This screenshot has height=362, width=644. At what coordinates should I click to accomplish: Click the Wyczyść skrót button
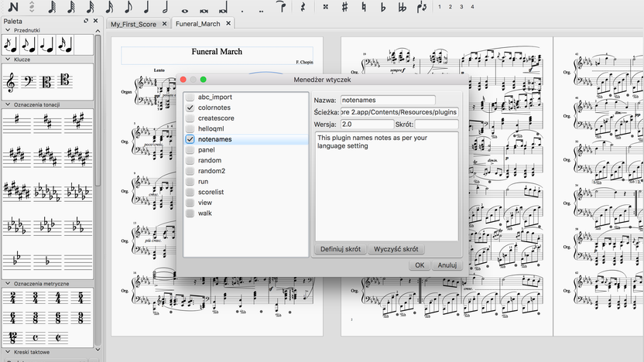coord(396,249)
